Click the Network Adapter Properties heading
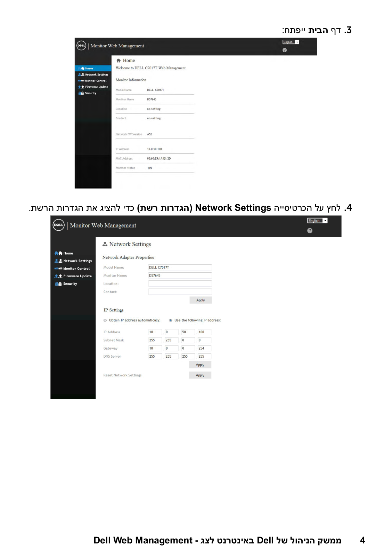Image resolution: width=392 pixels, height=557 pixels. 128,257
